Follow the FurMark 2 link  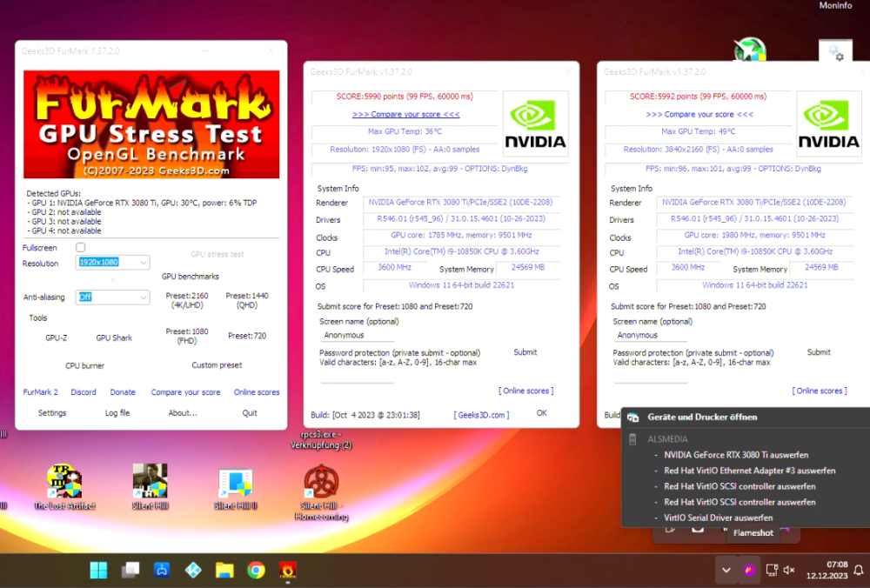41,392
